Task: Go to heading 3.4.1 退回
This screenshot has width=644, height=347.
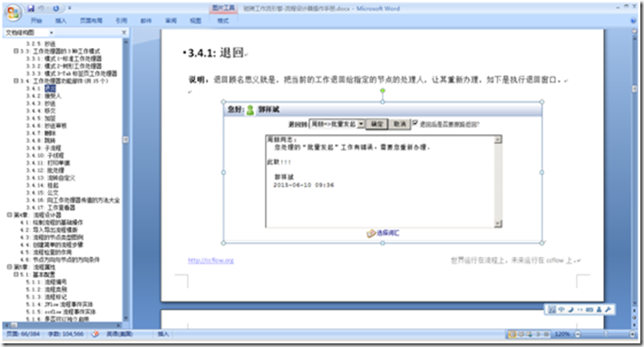Action: pyautogui.click(x=41, y=88)
